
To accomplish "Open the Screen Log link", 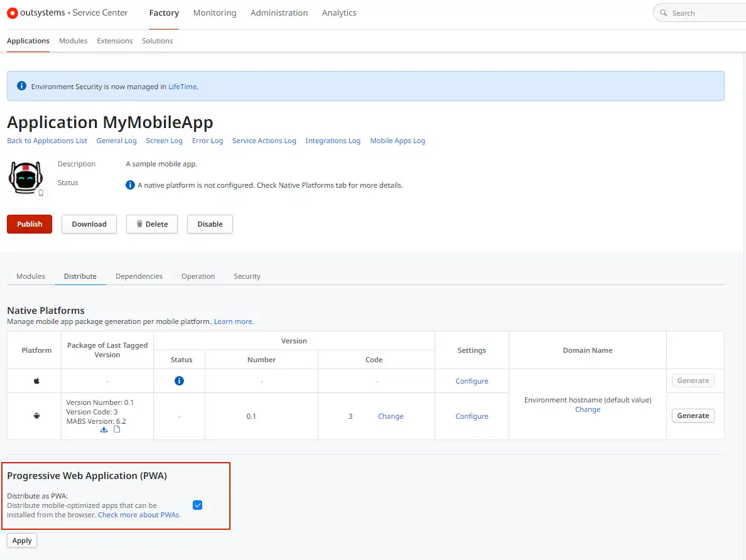I will pos(164,141).
